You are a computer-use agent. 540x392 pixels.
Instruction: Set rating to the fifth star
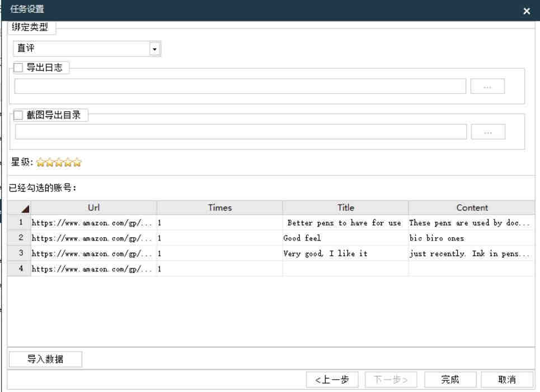[x=77, y=162]
